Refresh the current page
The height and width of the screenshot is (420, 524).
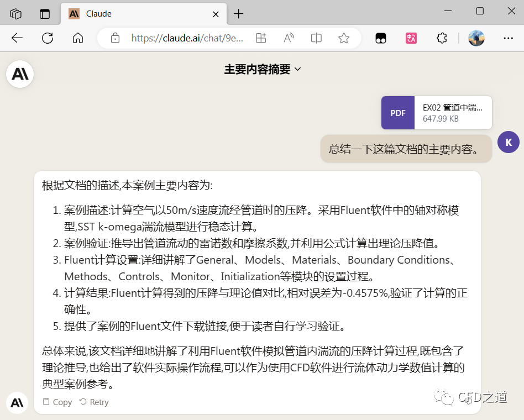coord(48,38)
